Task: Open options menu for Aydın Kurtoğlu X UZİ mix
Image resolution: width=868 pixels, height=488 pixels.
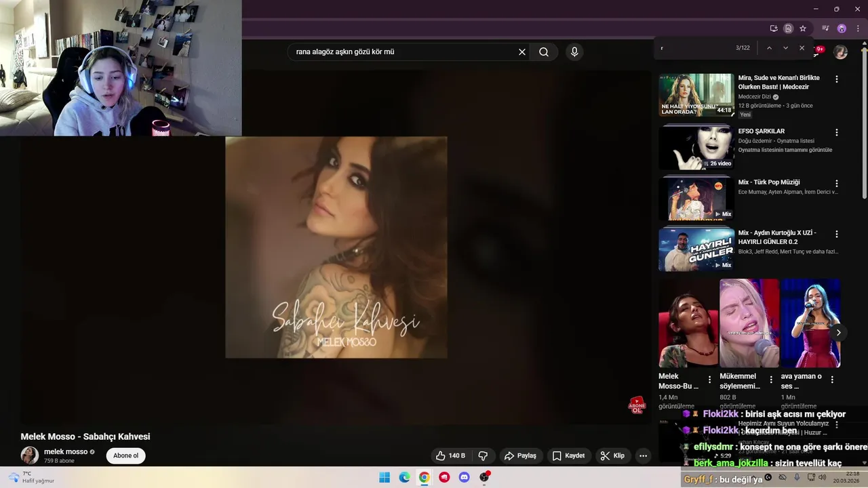Action: (x=837, y=234)
